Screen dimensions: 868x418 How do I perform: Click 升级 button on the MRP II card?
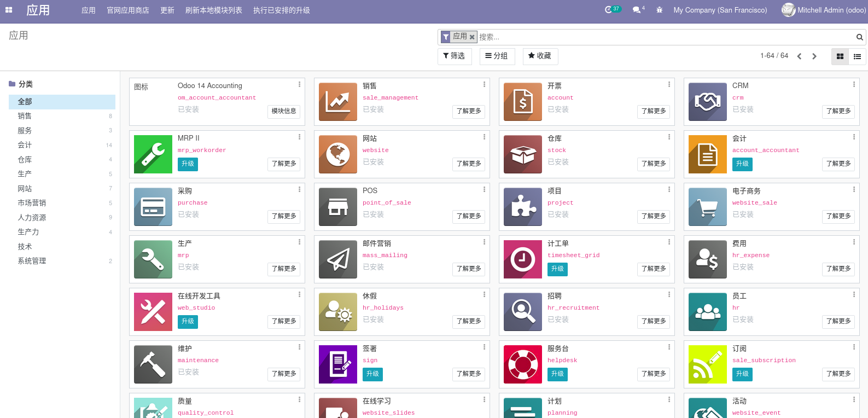pos(188,164)
